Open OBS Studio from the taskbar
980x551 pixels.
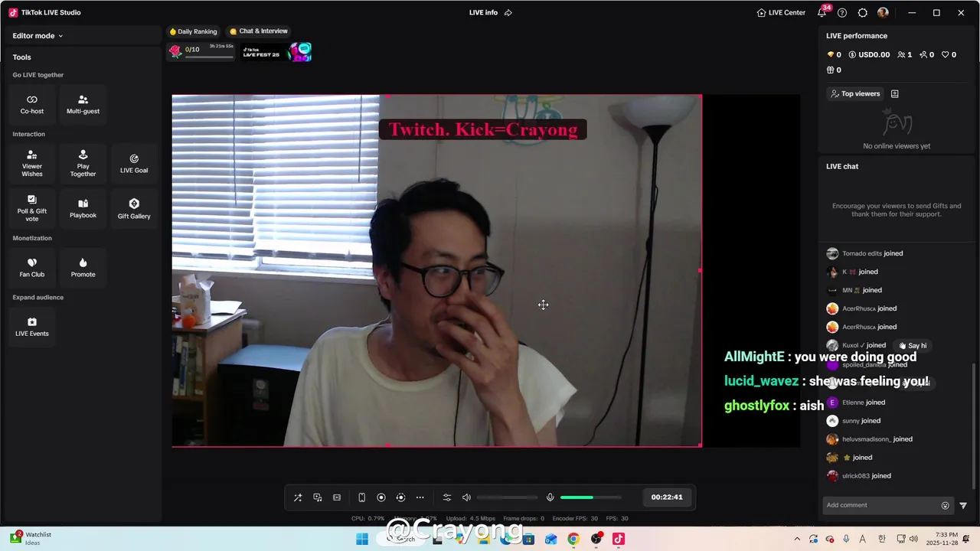coord(596,539)
